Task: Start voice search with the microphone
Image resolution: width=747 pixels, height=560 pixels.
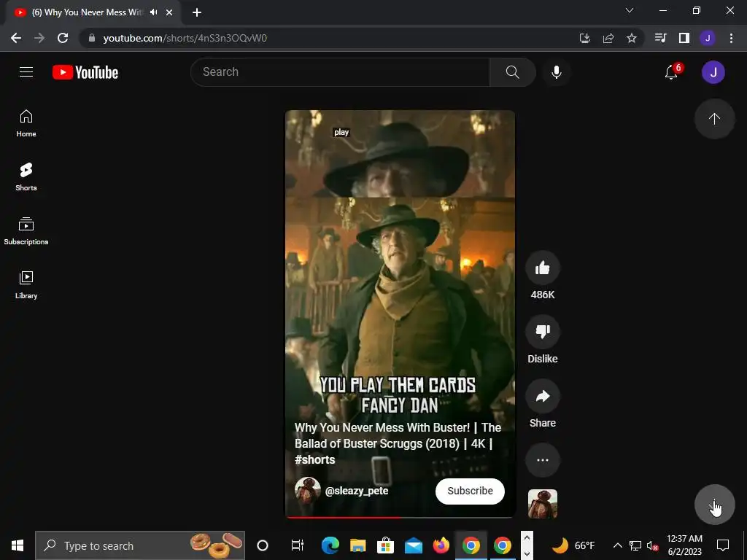Action: point(556,72)
